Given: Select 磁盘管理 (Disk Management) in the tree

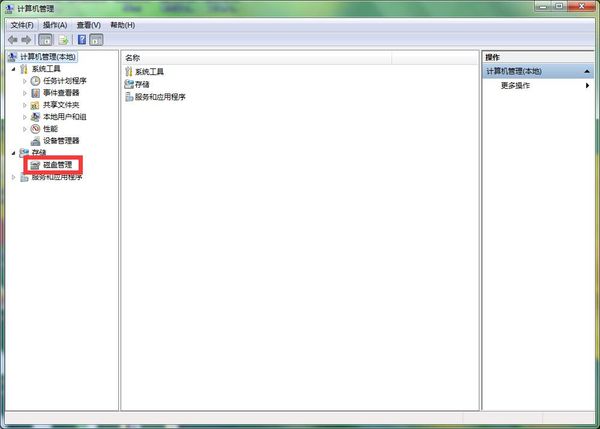Looking at the screenshot, I should pos(58,164).
